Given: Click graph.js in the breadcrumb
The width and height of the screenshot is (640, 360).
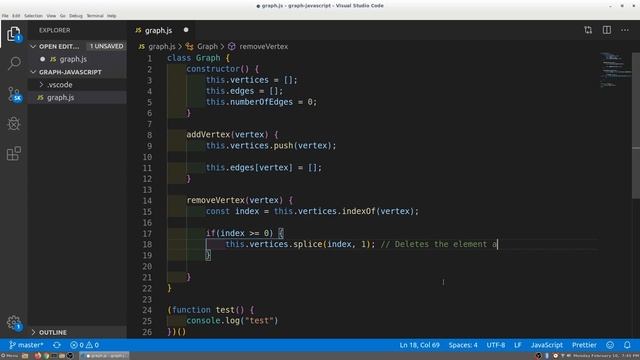Looking at the screenshot, I should pos(157,46).
